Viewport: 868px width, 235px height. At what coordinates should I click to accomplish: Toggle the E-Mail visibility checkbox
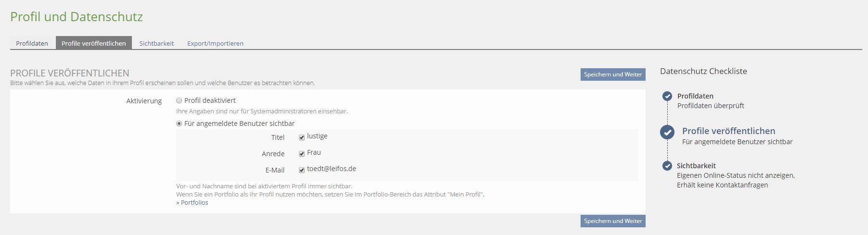[302, 170]
